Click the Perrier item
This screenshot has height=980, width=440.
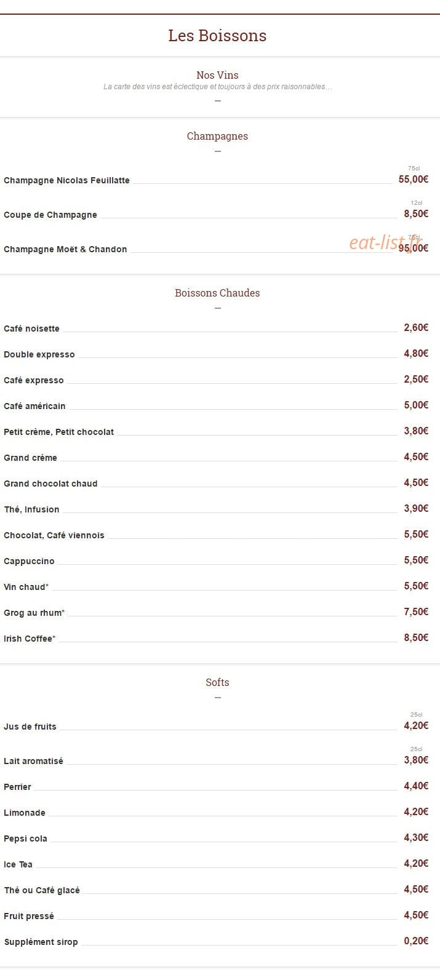17,787
